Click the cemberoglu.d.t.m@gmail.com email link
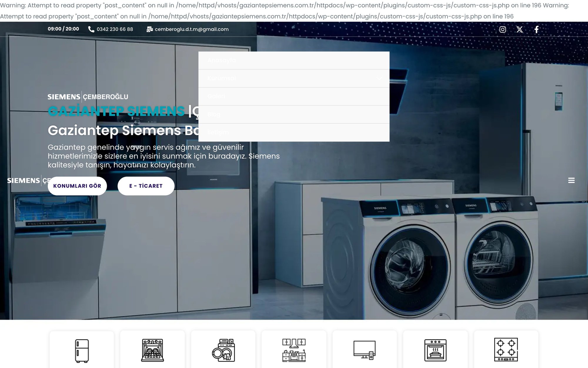The height and width of the screenshot is (368, 588). tap(192, 29)
